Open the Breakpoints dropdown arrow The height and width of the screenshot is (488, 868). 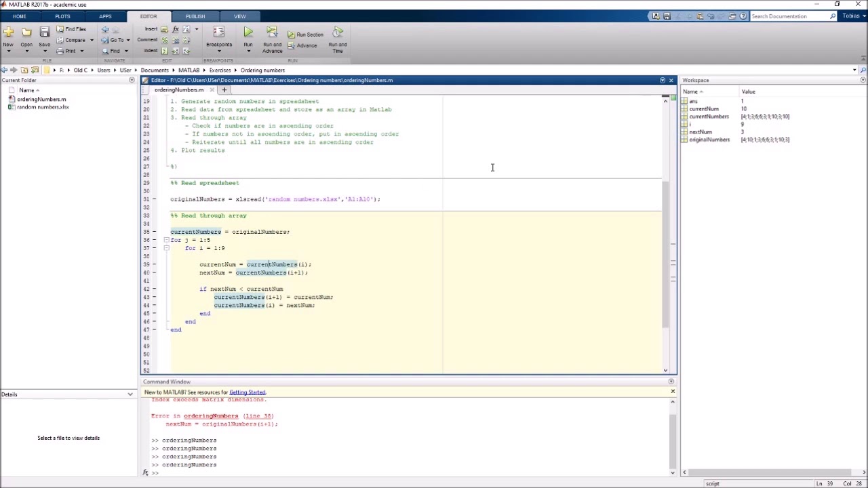pos(218,51)
